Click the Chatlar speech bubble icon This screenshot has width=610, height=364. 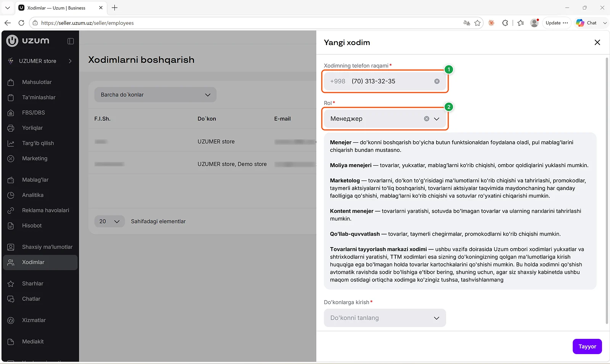coord(11,299)
